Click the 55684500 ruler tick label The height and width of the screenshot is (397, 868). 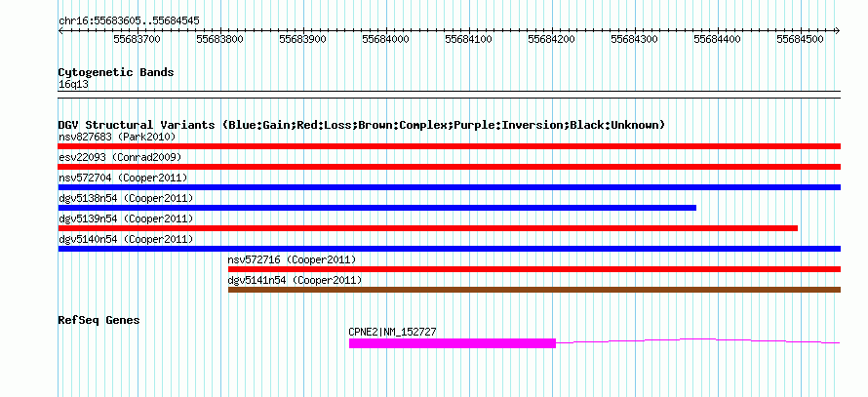pos(801,39)
